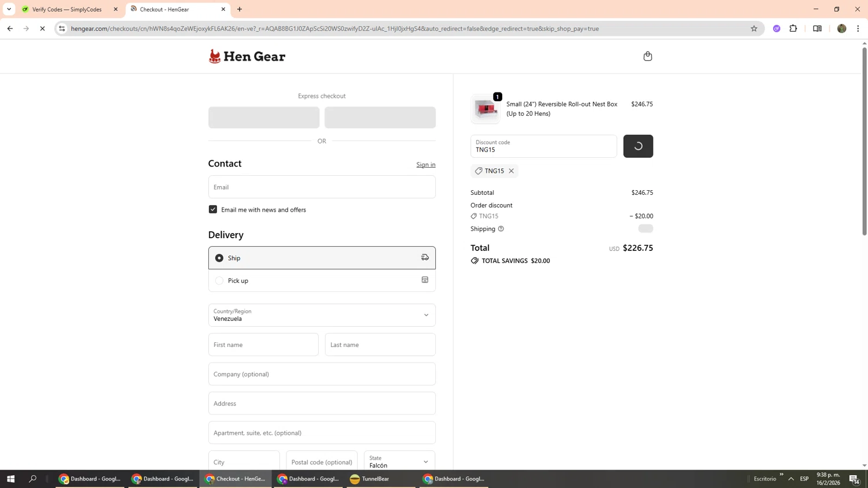868x488 pixels.
Task: Show hidden system tray icons
Action: [x=791, y=479]
